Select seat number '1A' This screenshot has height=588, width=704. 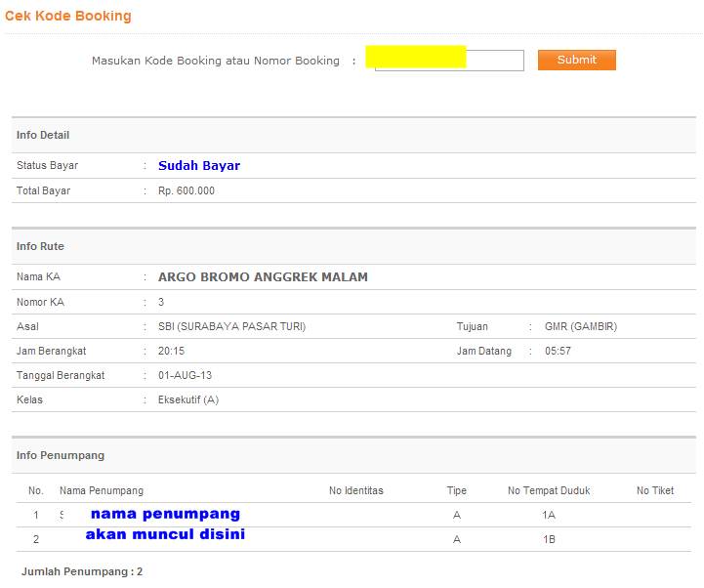549,515
